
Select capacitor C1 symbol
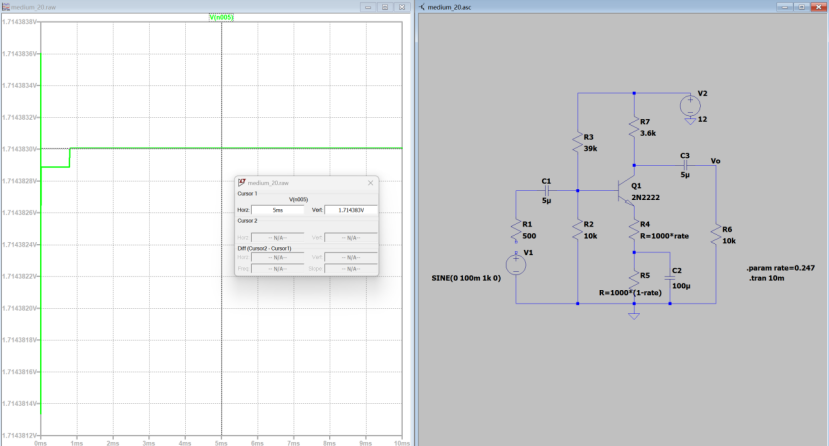[x=547, y=191]
